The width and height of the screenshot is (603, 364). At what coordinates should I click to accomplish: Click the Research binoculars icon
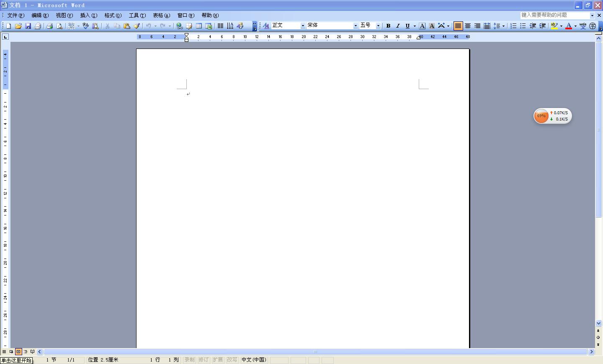coord(95,26)
